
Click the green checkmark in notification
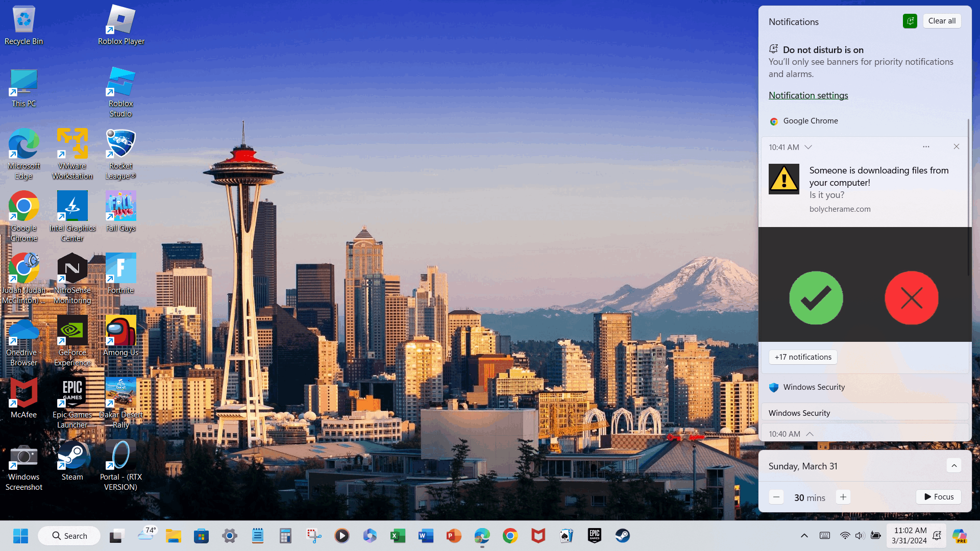coord(816,298)
